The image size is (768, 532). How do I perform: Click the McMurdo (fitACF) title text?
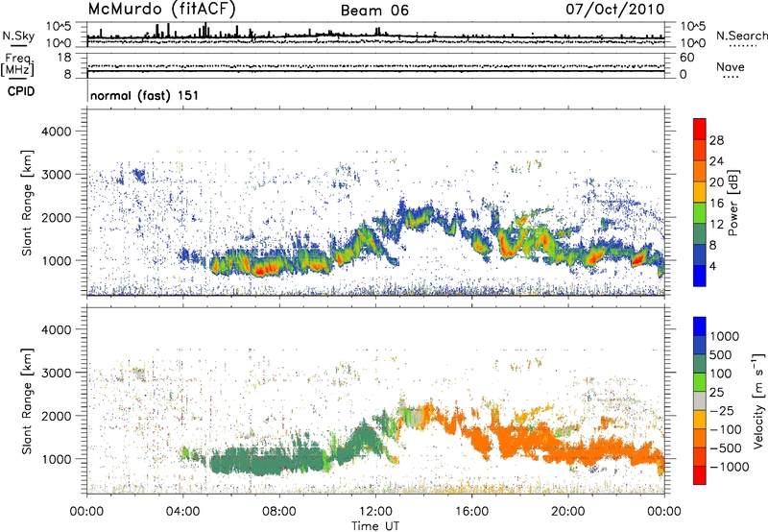click(162, 9)
